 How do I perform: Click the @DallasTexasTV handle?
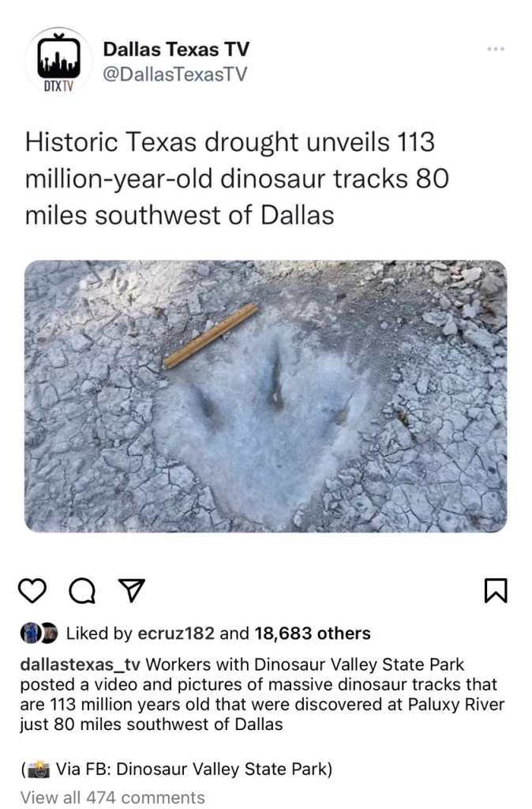point(174,73)
